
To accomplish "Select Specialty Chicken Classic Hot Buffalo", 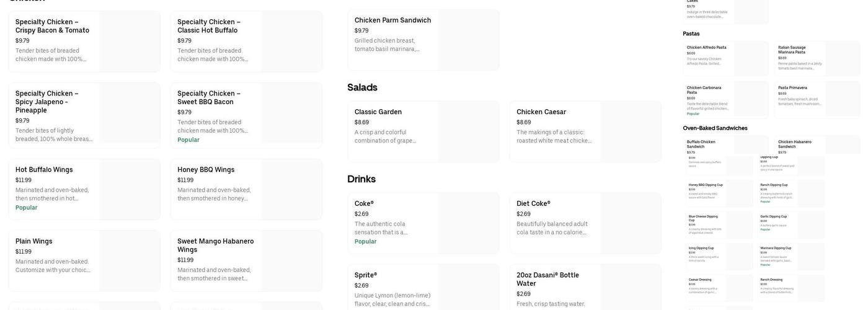I will (246, 42).
